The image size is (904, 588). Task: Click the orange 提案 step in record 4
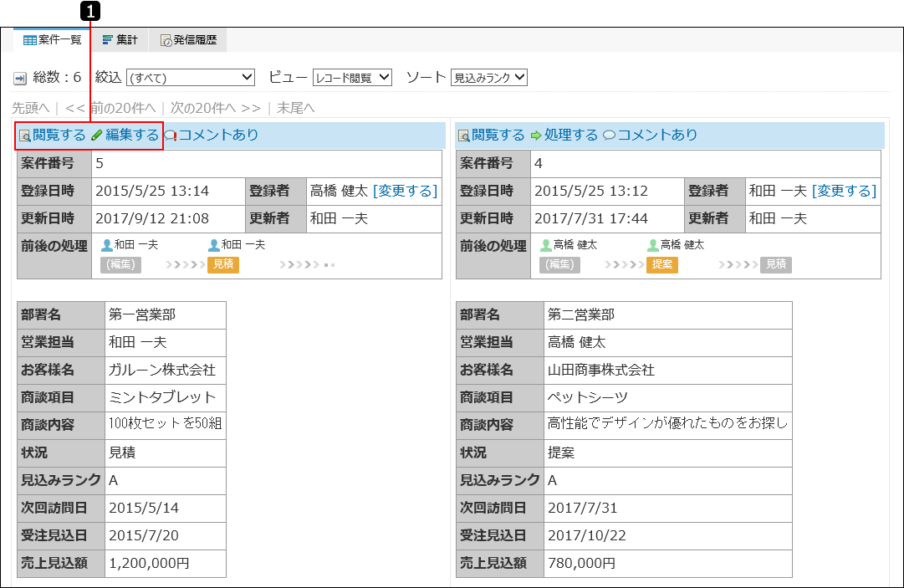(661, 264)
